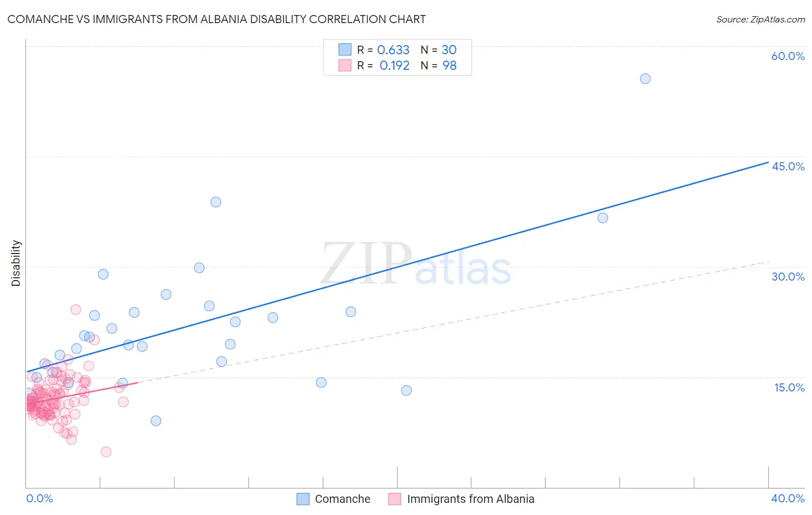Select the blue data point near 37% on right

[x=603, y=218]
